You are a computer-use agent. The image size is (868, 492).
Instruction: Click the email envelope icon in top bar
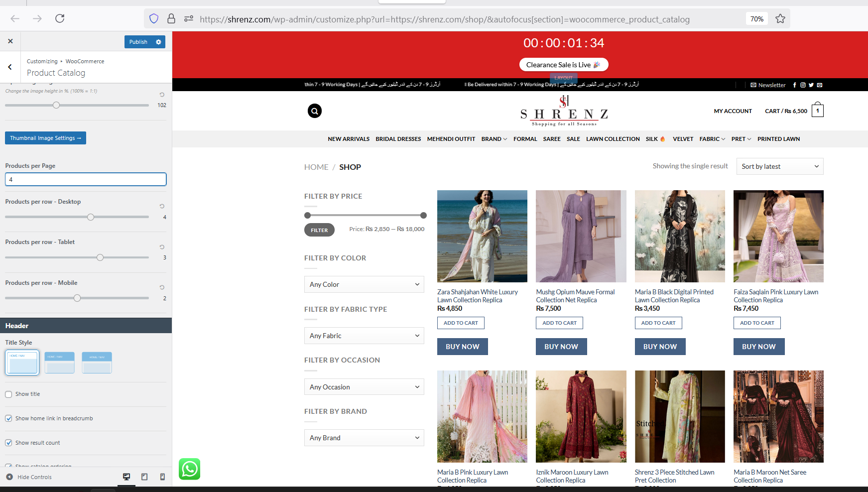[820, 85]
